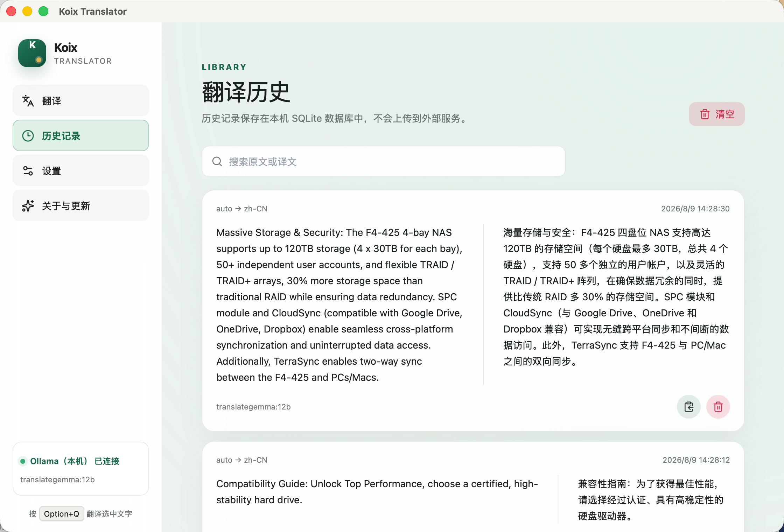
Task: Click the clock icon beside 历史记录
Action: point(28,136)
